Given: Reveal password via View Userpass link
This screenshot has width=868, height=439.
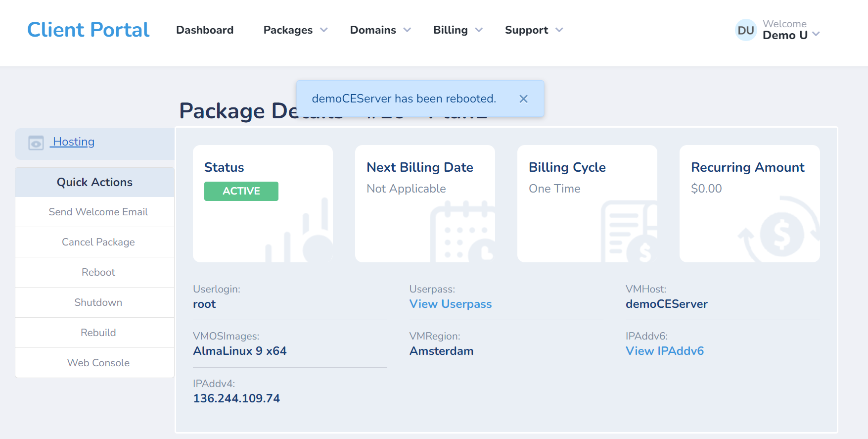Looking at the screenshot, I should (x=451, y=304).
